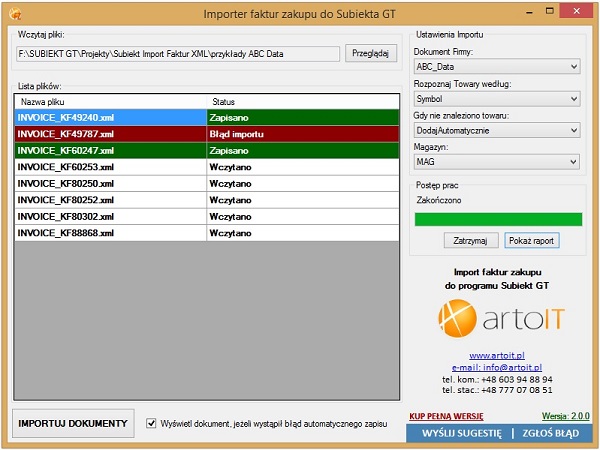
Task: Click ZGŁOŚ BŁĄD in the blue bar
Action: (x=551, y=434)
